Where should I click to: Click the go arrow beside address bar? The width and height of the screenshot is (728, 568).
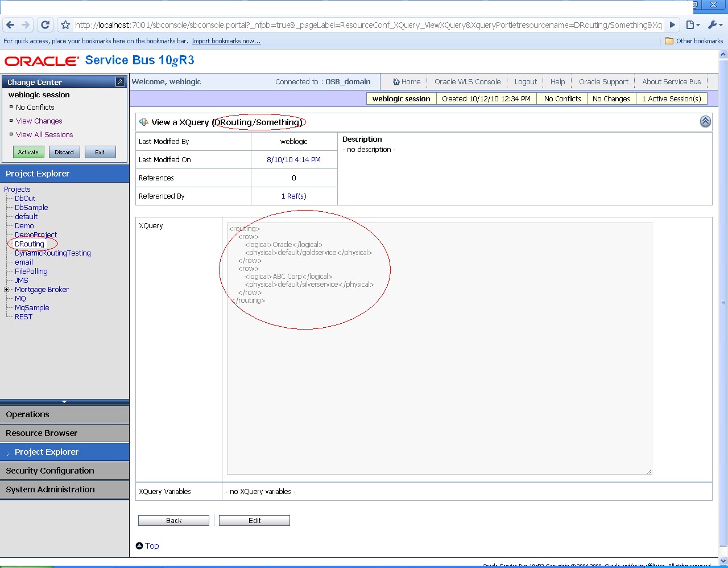[672, 25]
